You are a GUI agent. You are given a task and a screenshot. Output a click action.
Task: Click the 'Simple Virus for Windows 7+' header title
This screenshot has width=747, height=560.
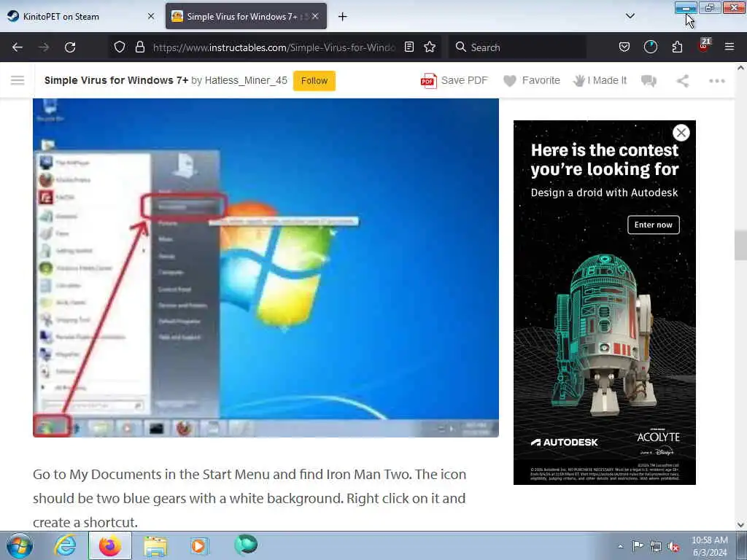pos(116,80)
